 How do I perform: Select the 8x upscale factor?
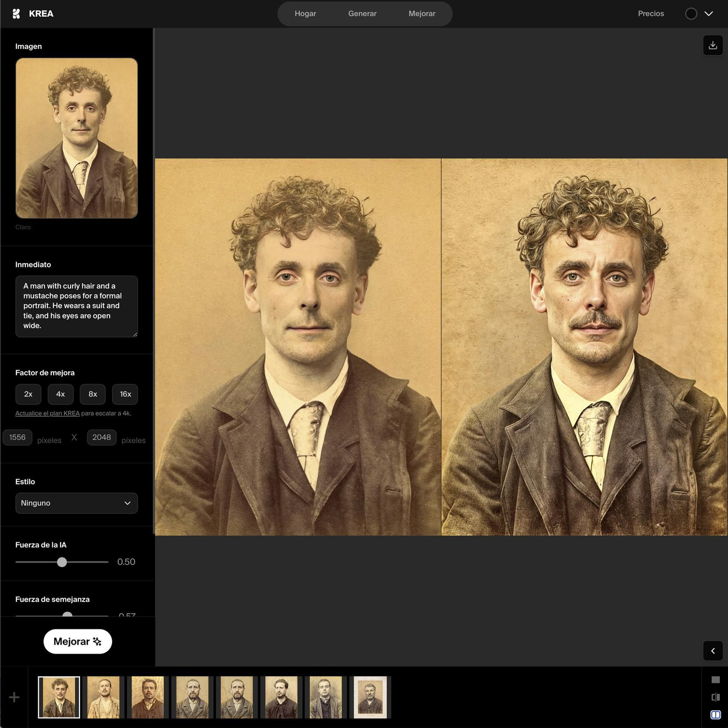[93, 394]
